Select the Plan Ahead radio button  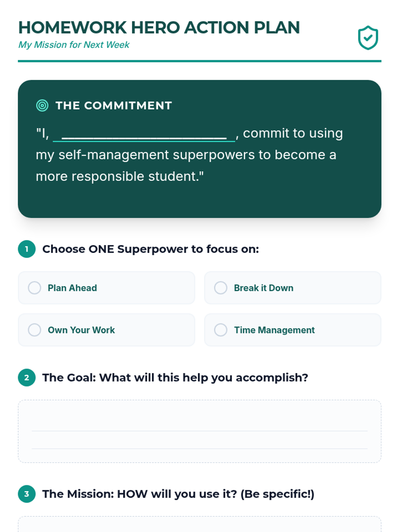pos(35,288)
